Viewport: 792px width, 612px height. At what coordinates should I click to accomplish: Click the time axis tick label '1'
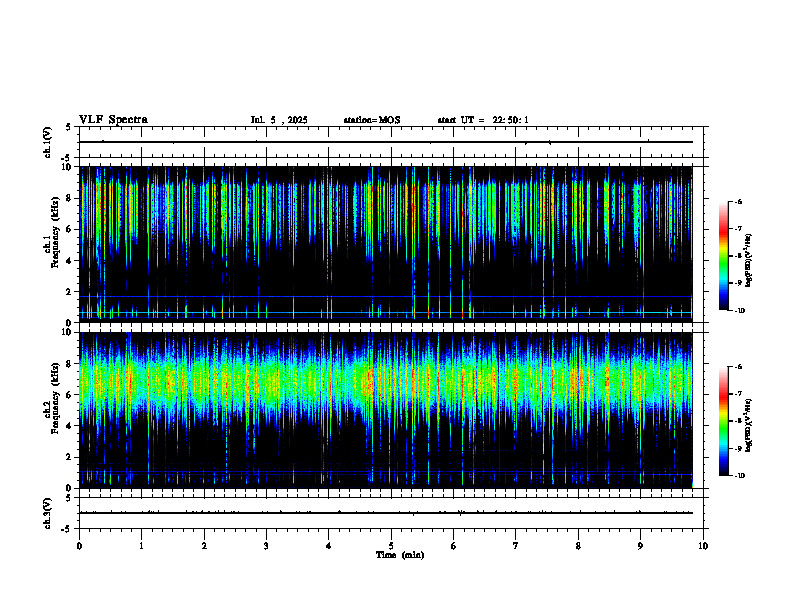tap(141, 546)
